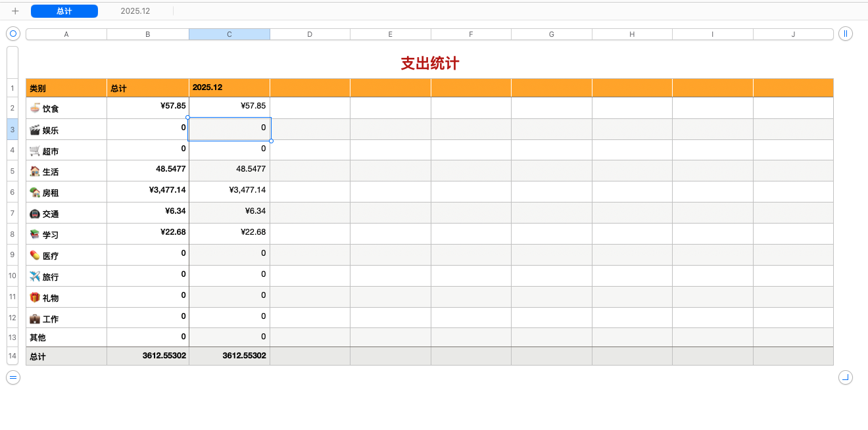Click the 房租 house rent icon
The image size is (868, 430).
tap(34, 191)
